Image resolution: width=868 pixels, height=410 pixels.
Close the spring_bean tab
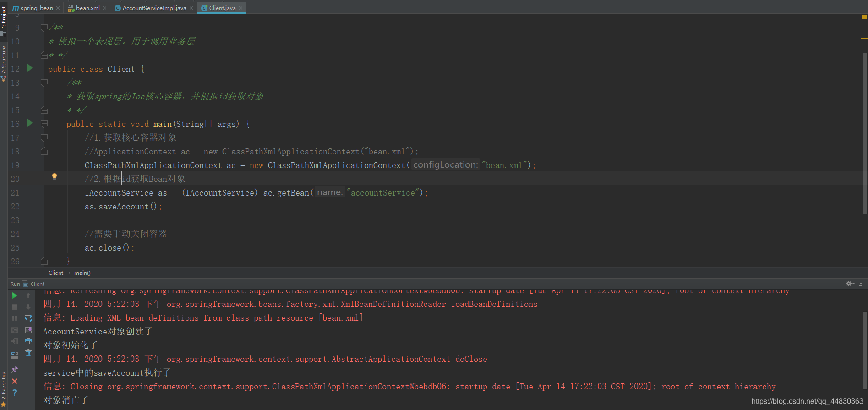(x=58, y=8)
